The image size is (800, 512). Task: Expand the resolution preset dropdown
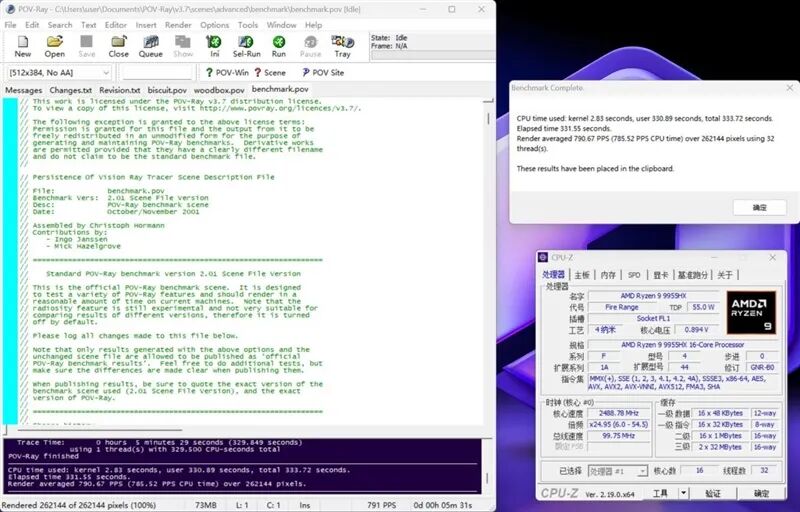coord(58,73)
